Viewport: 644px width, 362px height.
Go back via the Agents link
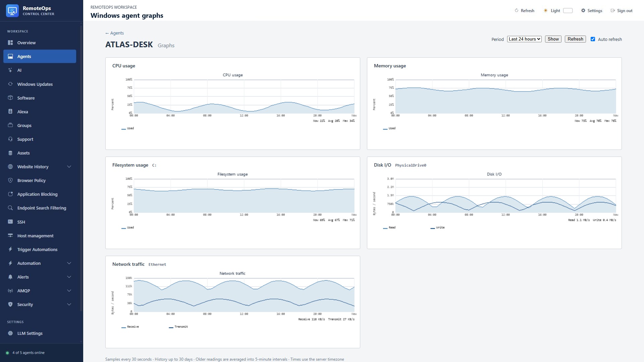coord(114,33)
